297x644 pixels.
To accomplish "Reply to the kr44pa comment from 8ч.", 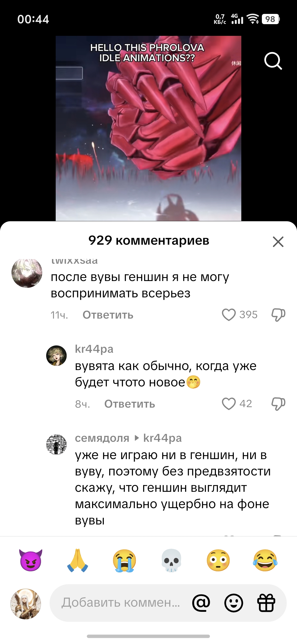I will coord(130,404).
